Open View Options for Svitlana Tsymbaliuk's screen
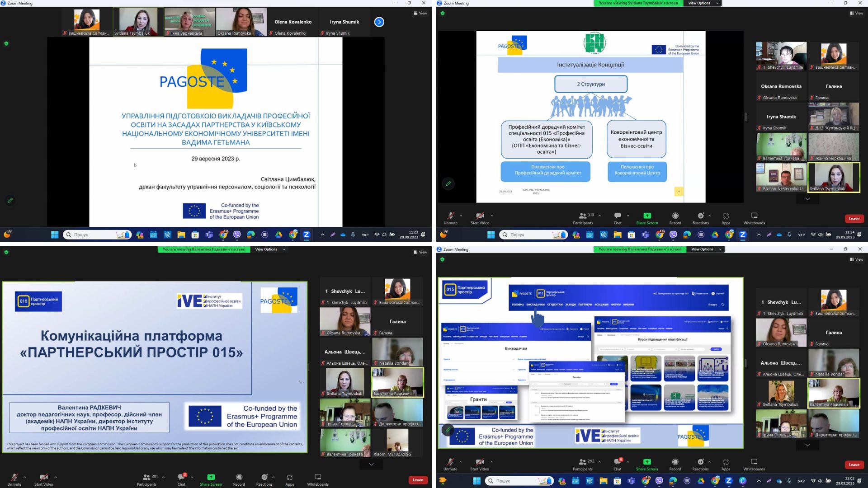The image size is (868, 488). (702, 3)
